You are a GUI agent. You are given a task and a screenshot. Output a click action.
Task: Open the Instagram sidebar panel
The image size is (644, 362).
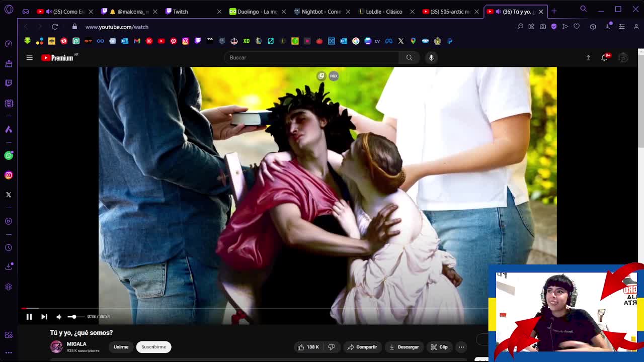tap(9, 175)
